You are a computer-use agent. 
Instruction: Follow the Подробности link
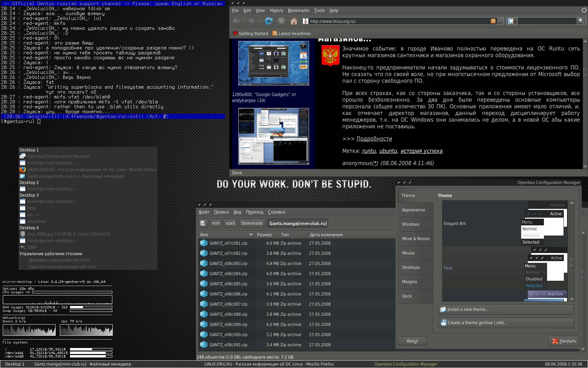pyautogui.click(x=374, y=139)
